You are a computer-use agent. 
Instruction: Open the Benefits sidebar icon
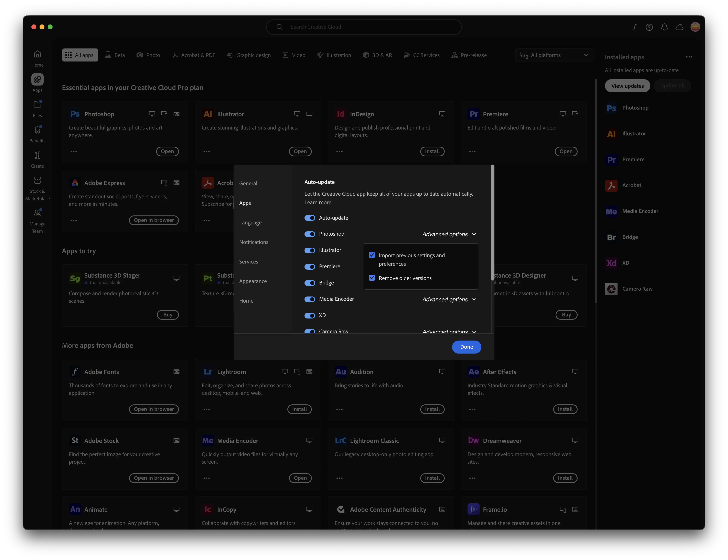37,134
